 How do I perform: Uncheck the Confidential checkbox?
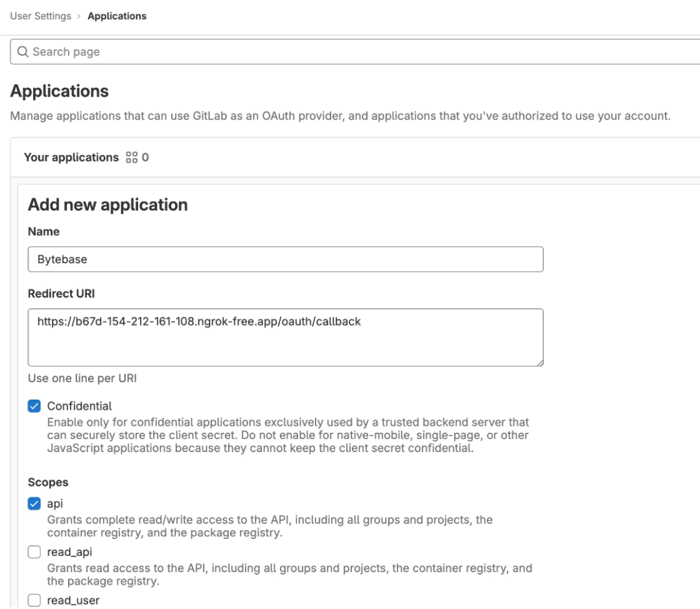click(x=34, y=406)
